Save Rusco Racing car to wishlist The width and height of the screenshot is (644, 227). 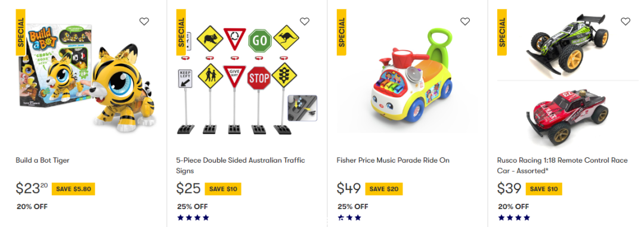(625, 21)
